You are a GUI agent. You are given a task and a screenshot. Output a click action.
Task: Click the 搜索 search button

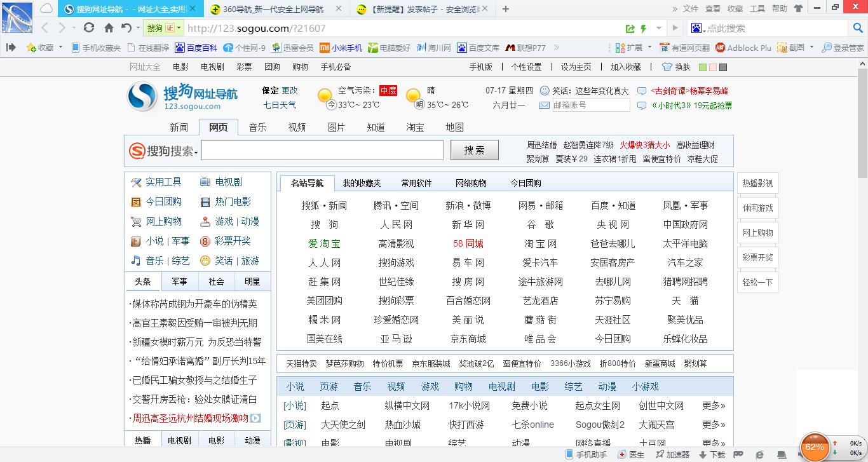click(x=475, y=151)
